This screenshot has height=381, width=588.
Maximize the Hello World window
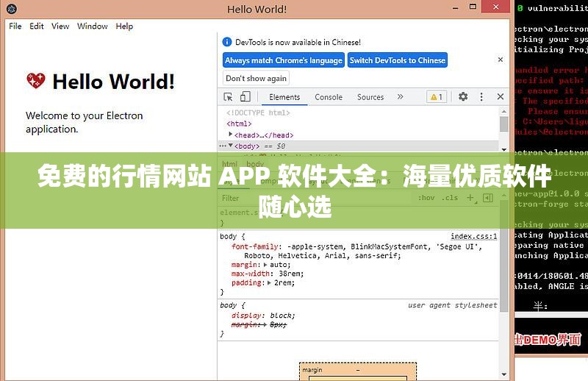[473, 7]
